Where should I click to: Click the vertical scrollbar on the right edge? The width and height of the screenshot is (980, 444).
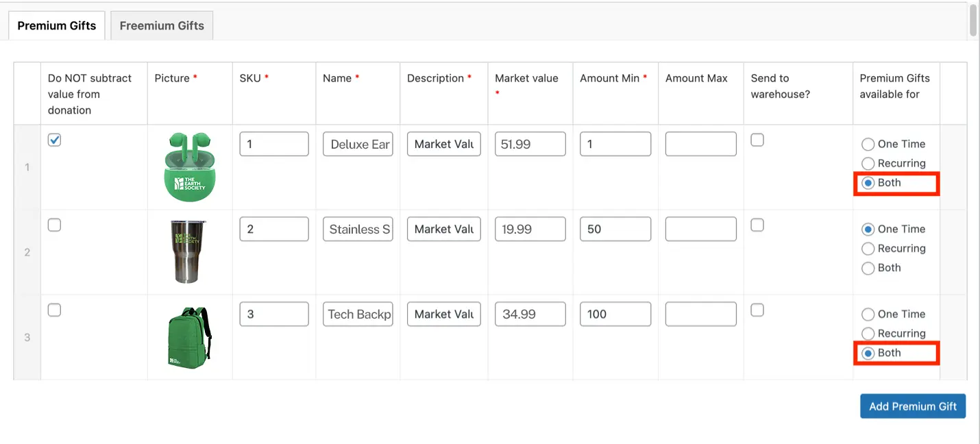click(x=973, y=21)
